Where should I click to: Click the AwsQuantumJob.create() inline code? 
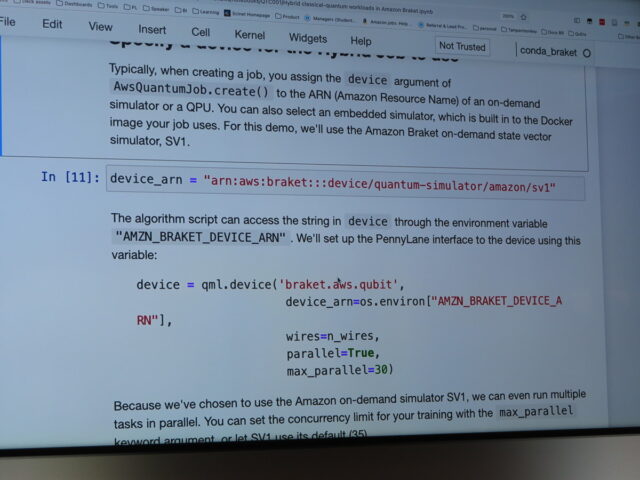pos(191,89)
